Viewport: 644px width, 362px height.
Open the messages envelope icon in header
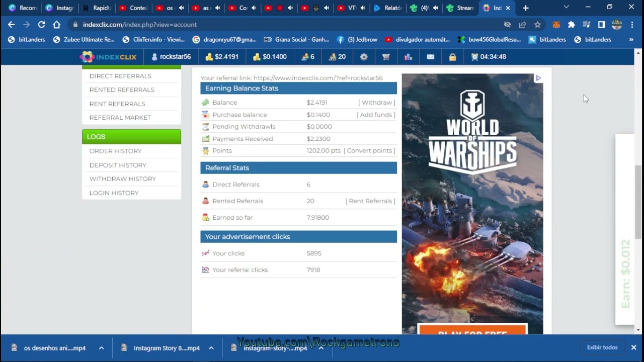coord(430,57)
